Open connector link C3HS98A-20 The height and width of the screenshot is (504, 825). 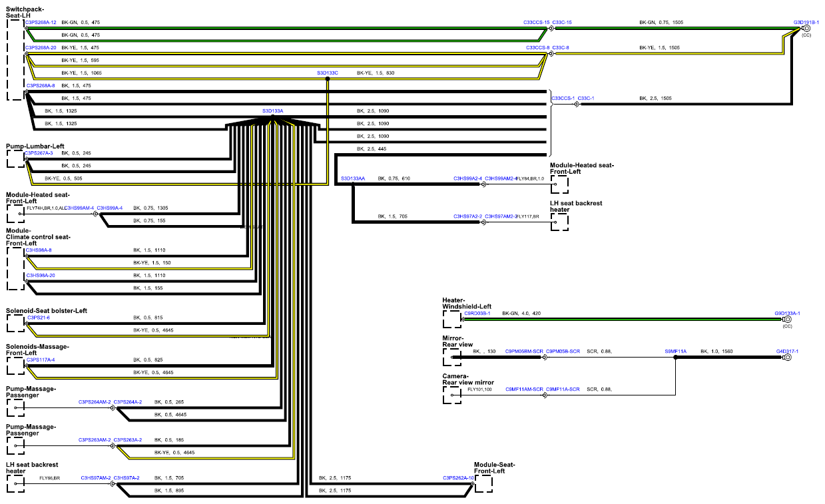point(41,276)
